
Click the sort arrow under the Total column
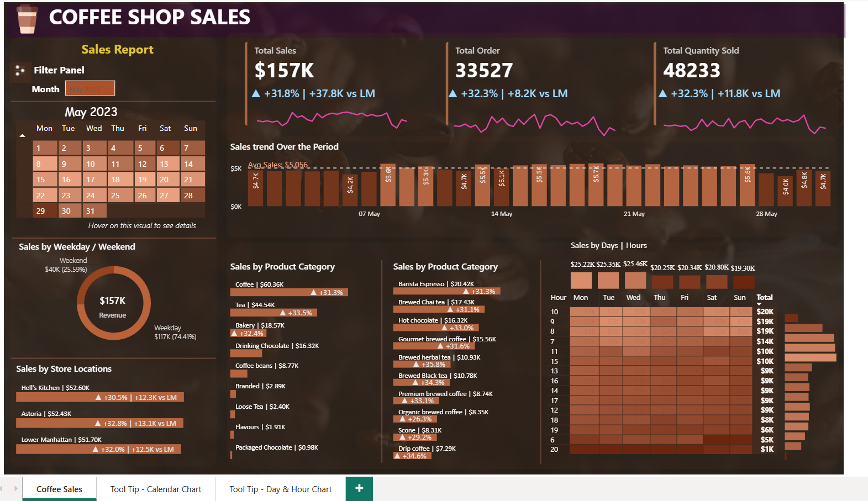click(759, 304)
